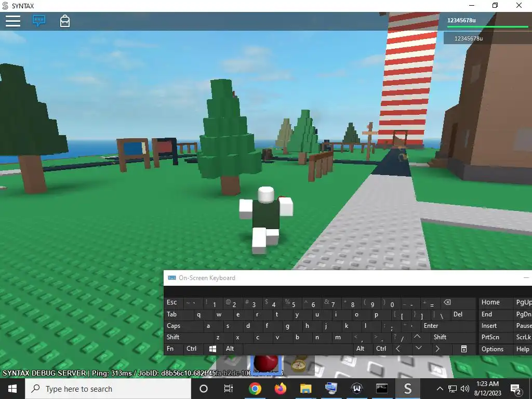532x399 pixels.
Task: Open Options on On-Screen Keyboard
Action: 495,349
